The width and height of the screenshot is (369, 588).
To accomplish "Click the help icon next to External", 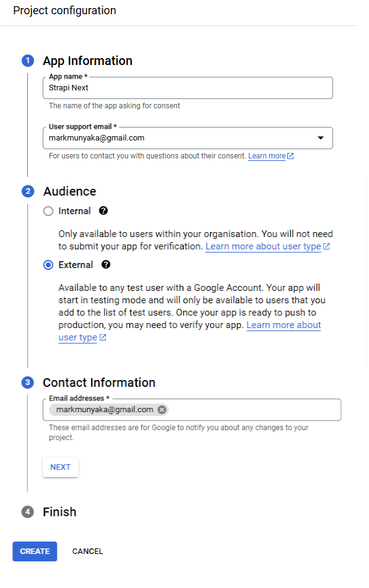I will point(106,265).
